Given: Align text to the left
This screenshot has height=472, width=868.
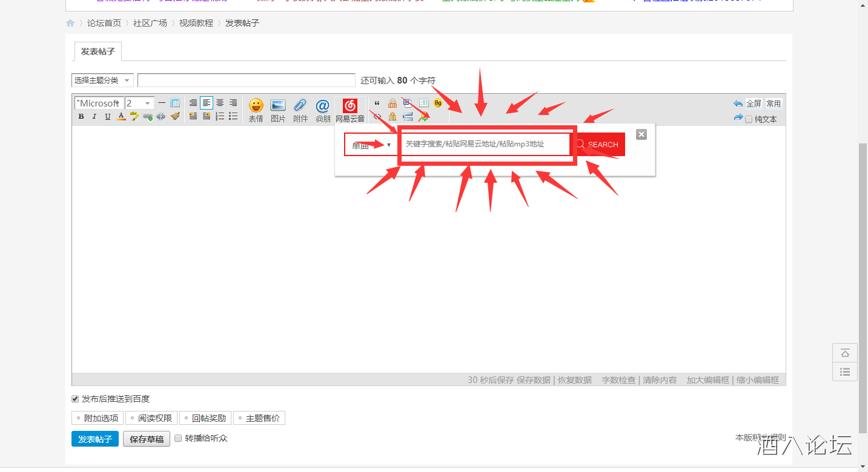Looking at the screenshot, I should coord(207,103).
